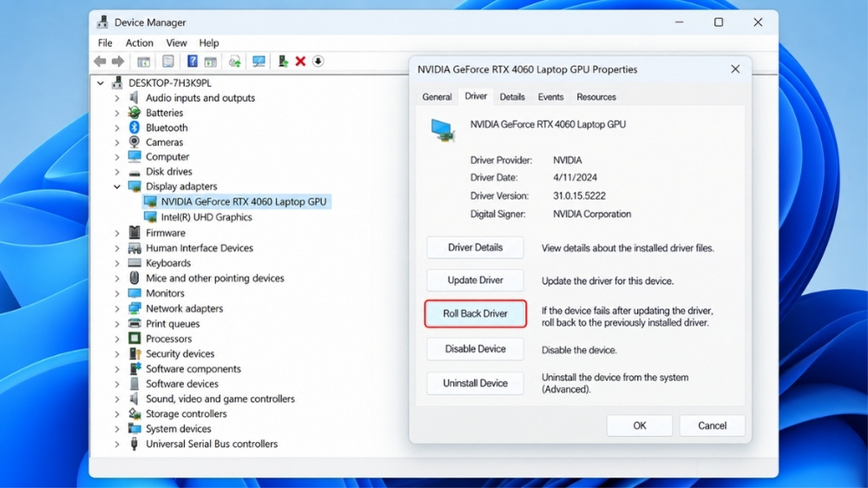Click the update device driver toolbar icon

coord(234,62)
